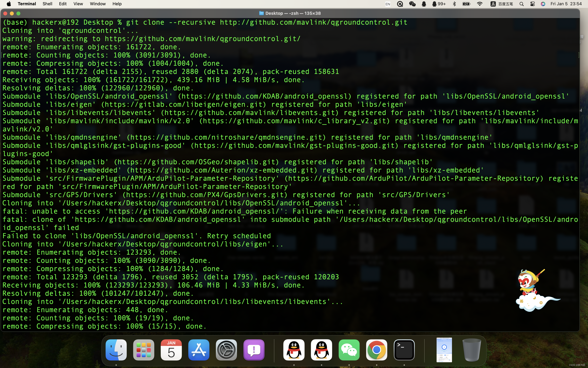The image size is (588, 368).
Task: Click the 'Enumerating objects: 161722' line
Action: (x=92, y=47)
